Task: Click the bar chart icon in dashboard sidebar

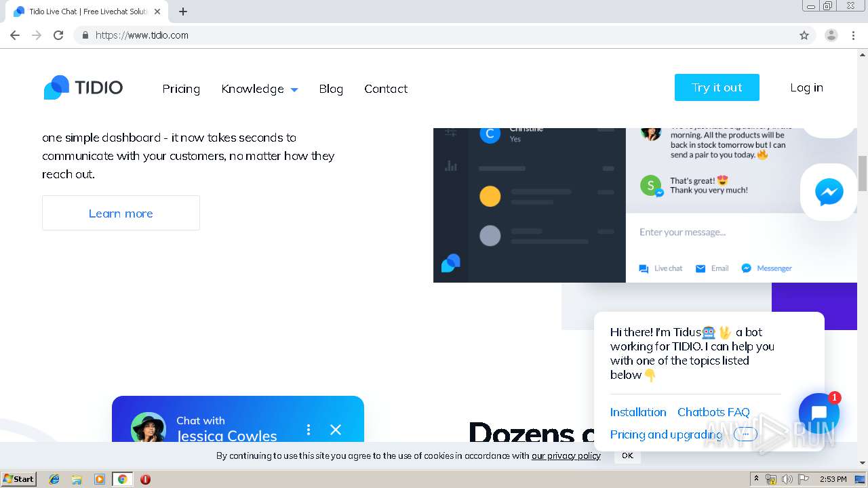Action: click(x=451, y=165)
